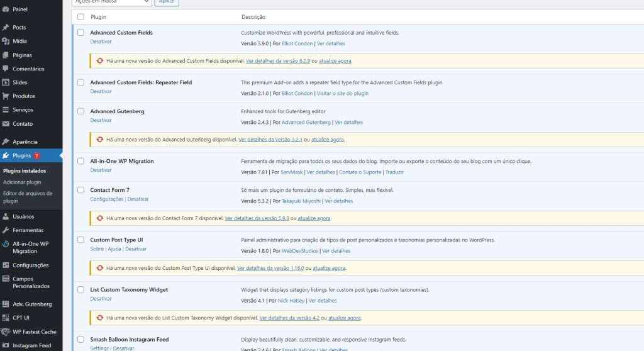Open Smash Balloon Instagram Feed Settings link
The width and height of the screenshot is (644, 351).
point(99,348)
